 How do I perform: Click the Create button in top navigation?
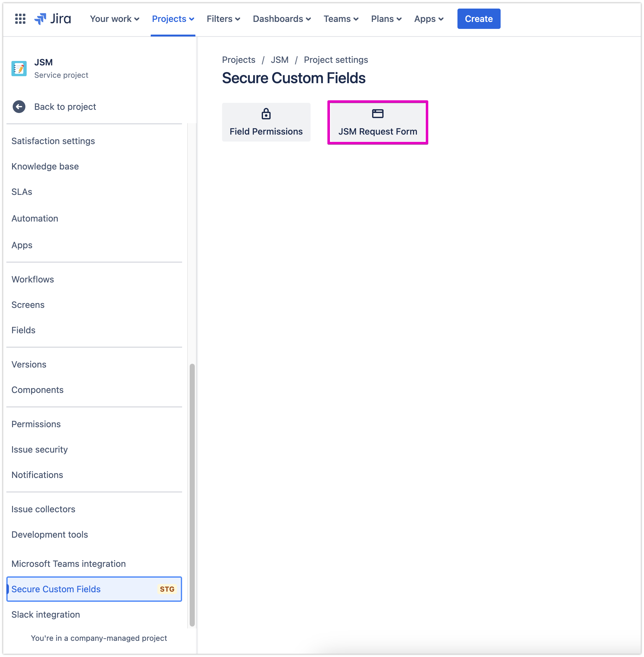pyautogui.click(x=479, y=18)
